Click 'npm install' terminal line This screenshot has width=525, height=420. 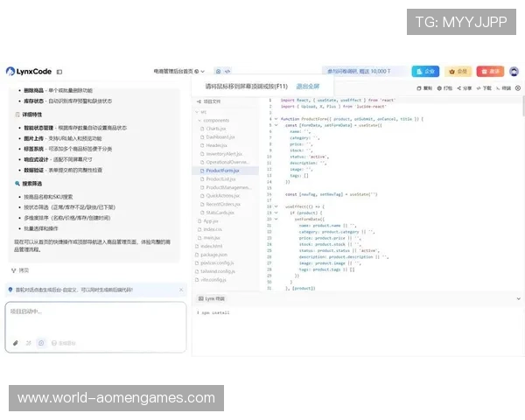pyautogui.click(x=213, y=313)
